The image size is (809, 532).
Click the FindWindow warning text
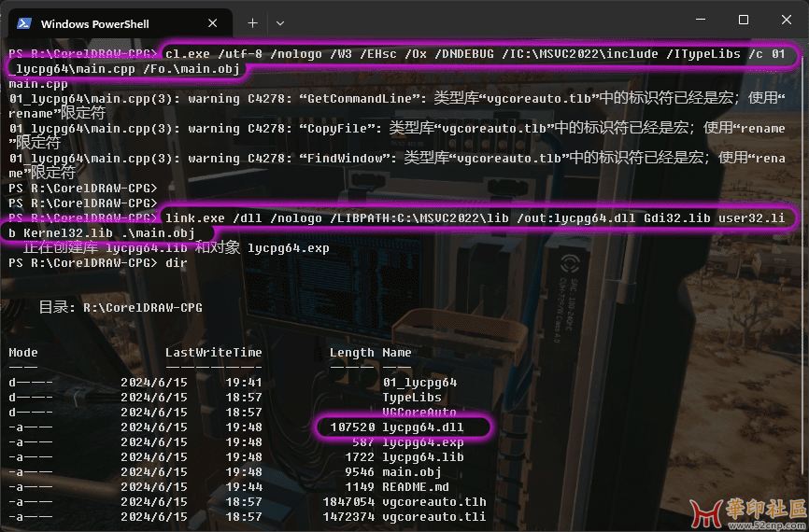click(x=397, y=165)
